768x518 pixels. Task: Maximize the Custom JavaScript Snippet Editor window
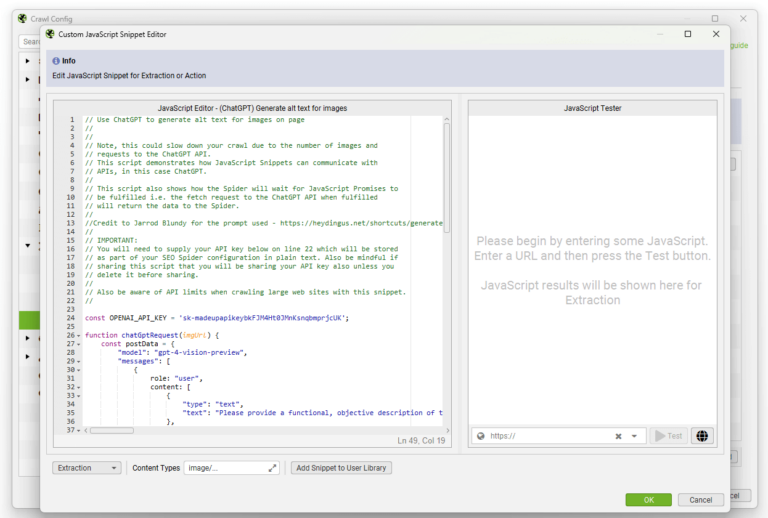click(x=688, y=34)
